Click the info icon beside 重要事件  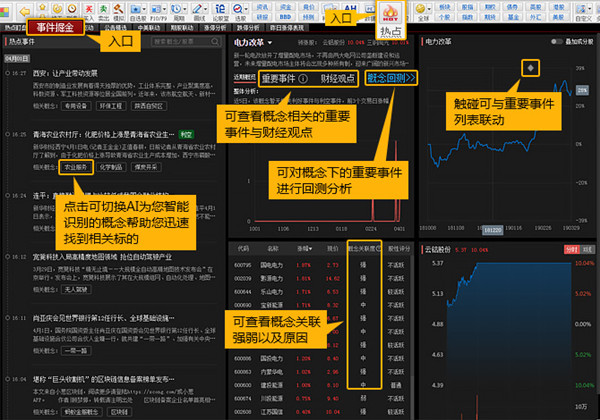(303, 79)
